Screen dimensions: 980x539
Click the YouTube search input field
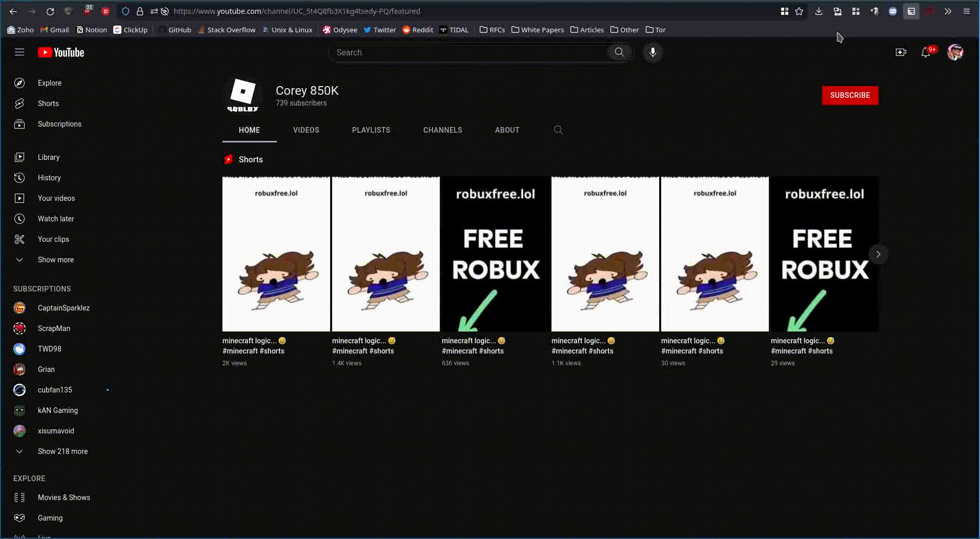point(468,52)
